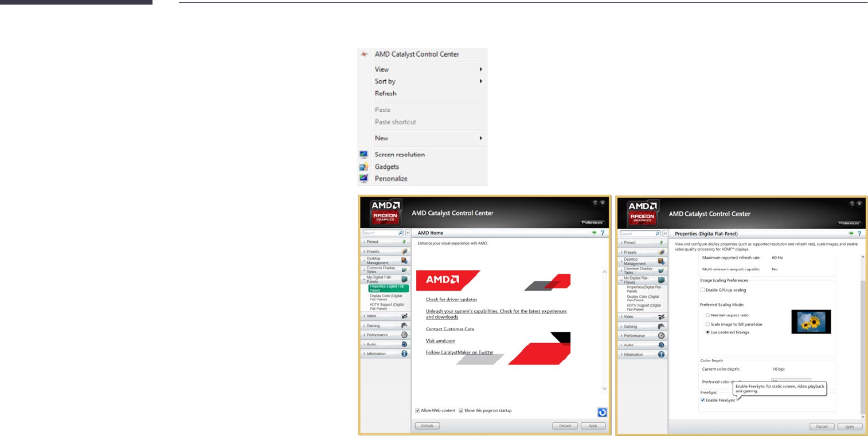The image size is (868, 436).
Task: Click the Information icon in AMD Home window
Action: coord(404,353)
